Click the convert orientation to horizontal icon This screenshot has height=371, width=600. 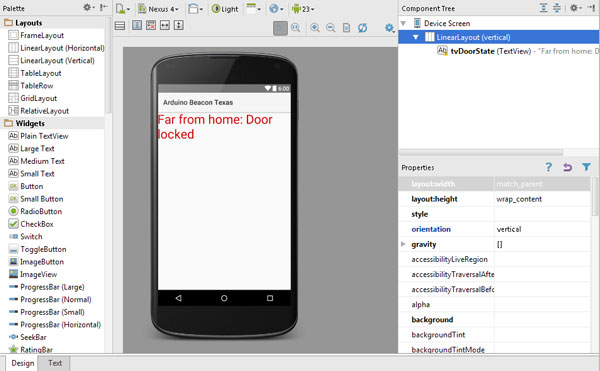pyautogui.click(x=120, y=26)
